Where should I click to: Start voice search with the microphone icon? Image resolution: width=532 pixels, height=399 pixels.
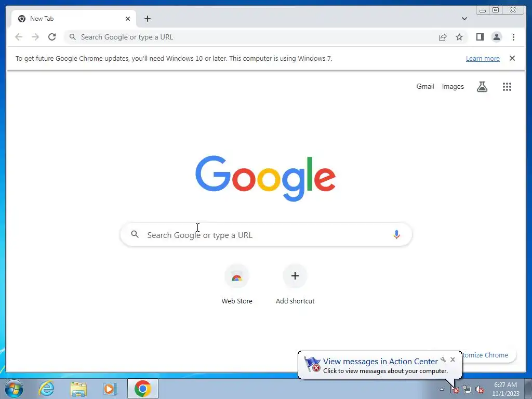396,234
